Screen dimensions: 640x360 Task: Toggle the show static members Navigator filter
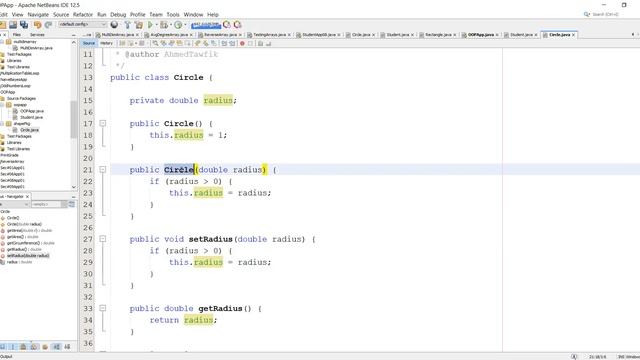pos(23,347)
